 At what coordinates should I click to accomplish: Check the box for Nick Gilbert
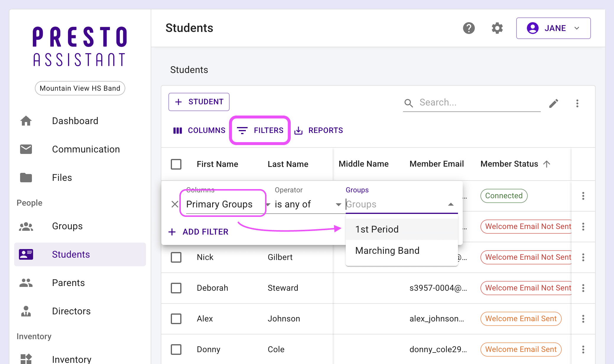pos(176,257)
